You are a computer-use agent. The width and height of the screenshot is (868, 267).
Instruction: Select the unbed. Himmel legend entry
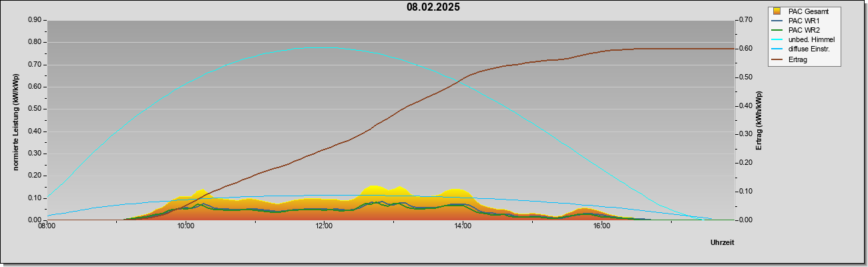811,40
